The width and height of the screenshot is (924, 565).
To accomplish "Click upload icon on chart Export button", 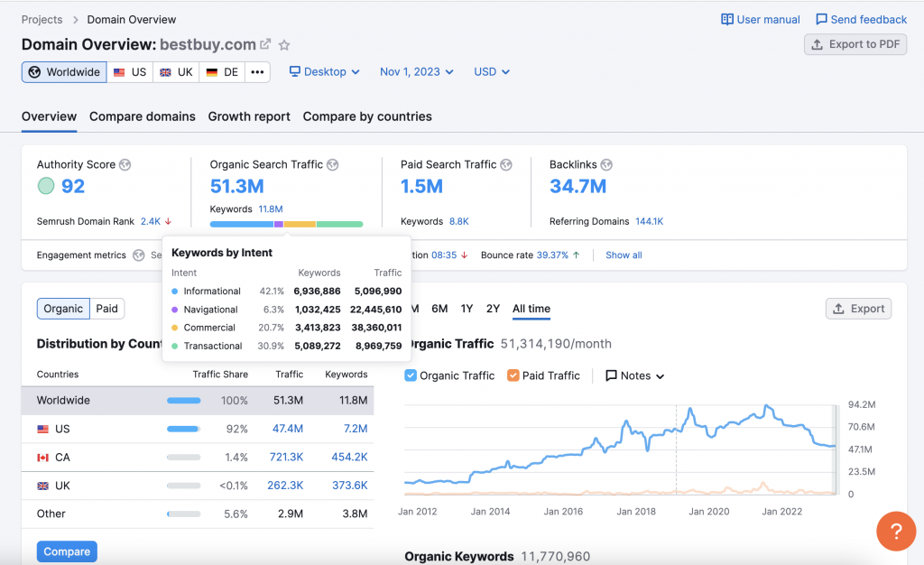I will 838,309.
